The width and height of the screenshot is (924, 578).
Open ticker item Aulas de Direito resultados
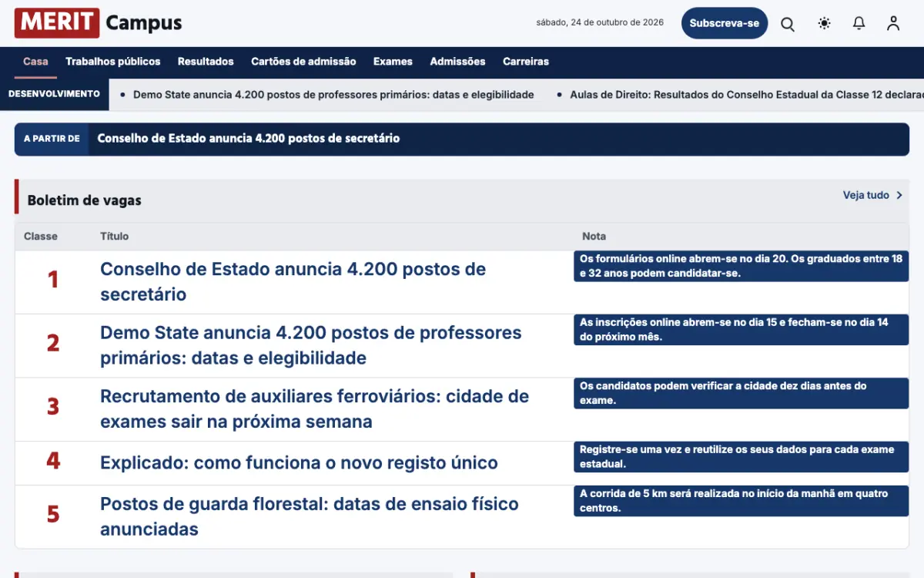(x=746, y=95)
